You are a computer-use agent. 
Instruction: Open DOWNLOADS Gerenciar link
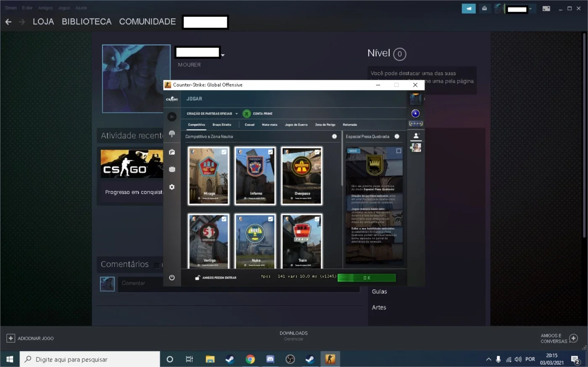[294, 336]
